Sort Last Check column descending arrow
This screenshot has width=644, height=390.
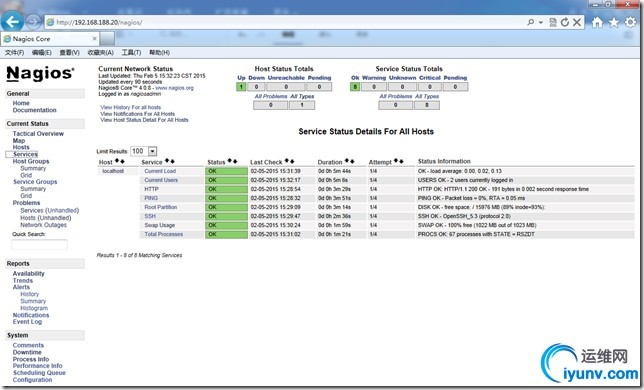click(292, 161)
